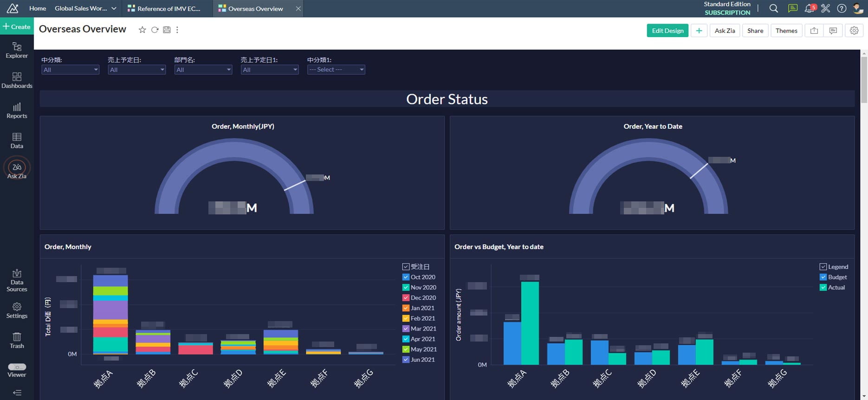Open the feedback chat icon
Image resolution: width=868 pixels, height=400 pixels.
point(793,8)
